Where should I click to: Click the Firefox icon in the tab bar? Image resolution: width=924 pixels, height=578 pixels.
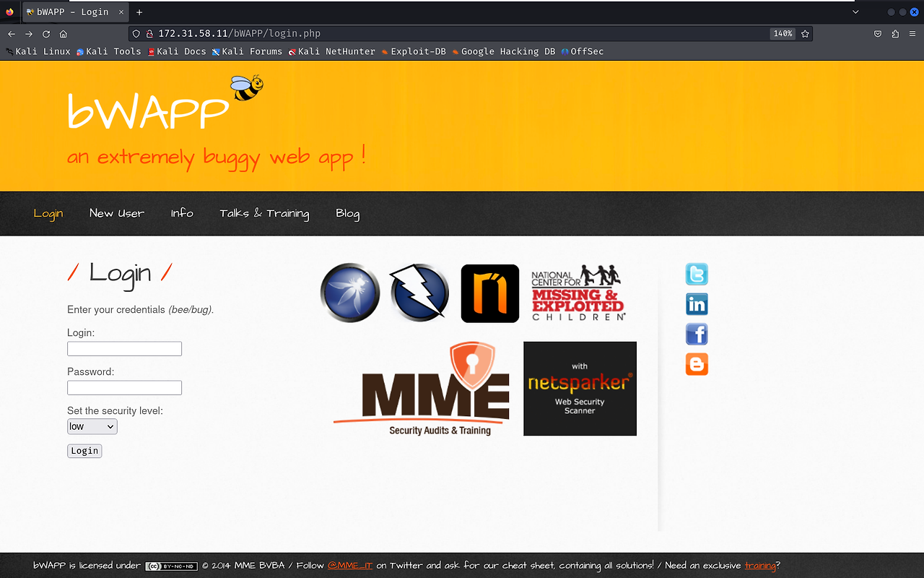pyautogui.click(x=9, y=12)
